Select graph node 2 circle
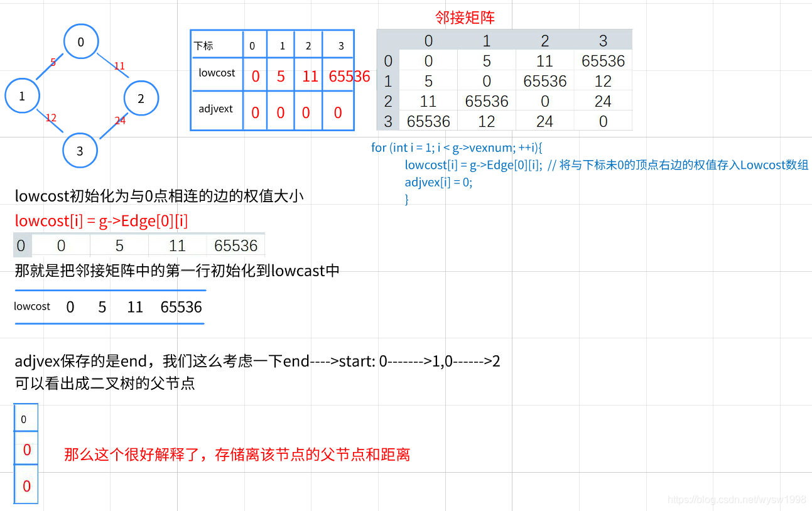 [141, 98]
